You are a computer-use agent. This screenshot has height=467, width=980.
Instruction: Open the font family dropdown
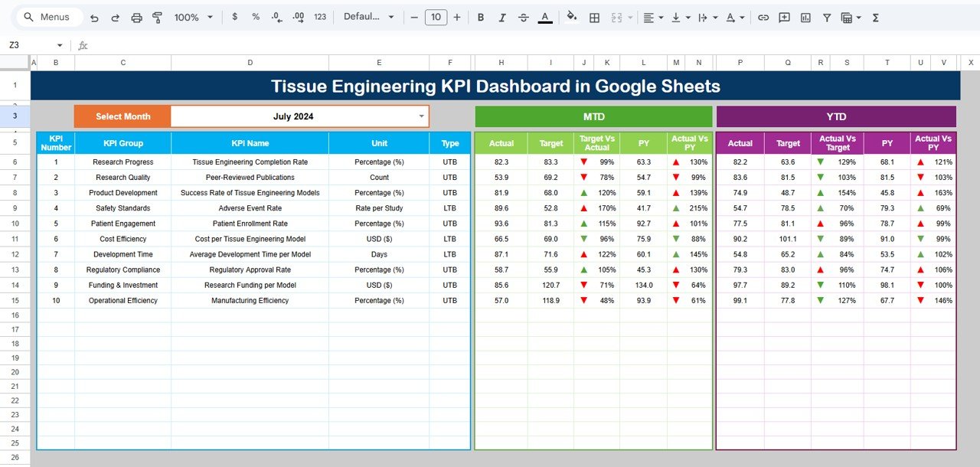[x=369, y=17]
